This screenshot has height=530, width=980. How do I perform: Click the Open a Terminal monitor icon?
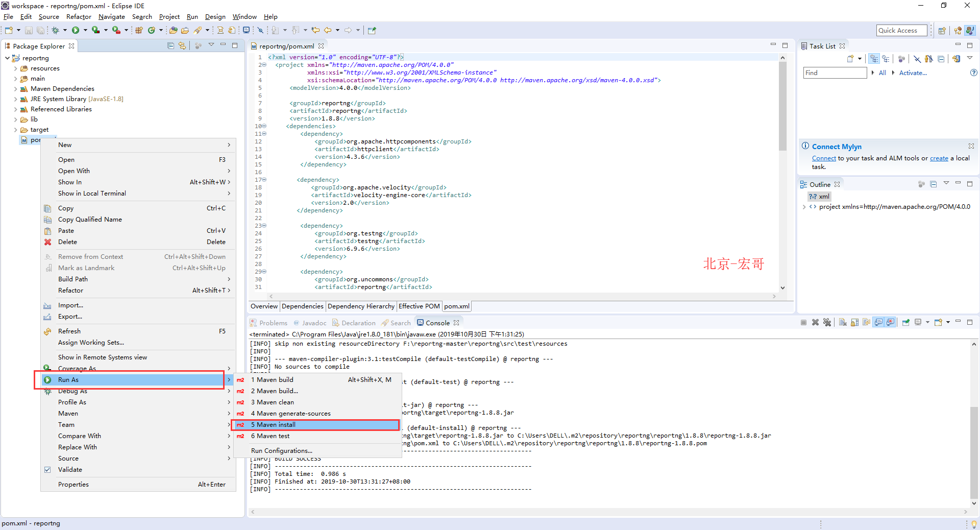coord(246,30)
